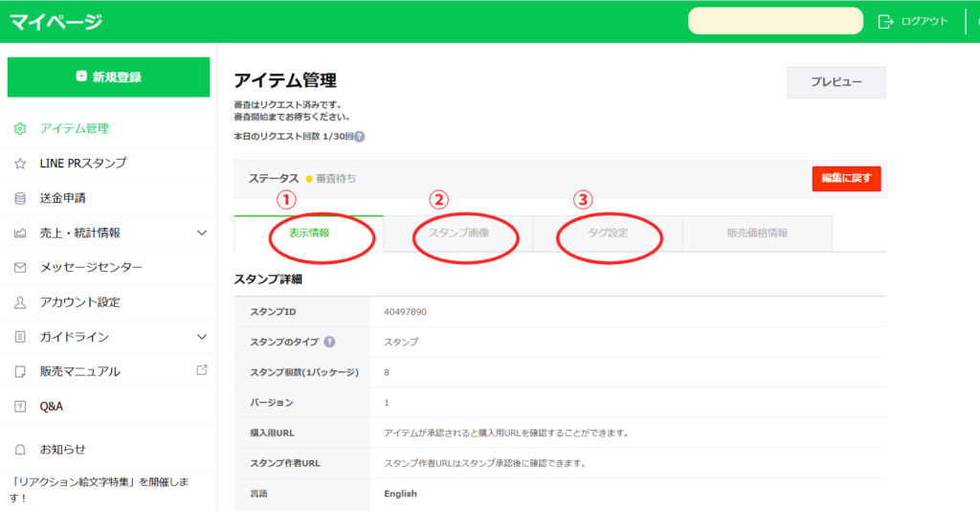Viewport: 980px width, 511px height.
Task: Open メッセージセンター menu item
Action: (91, 267)
